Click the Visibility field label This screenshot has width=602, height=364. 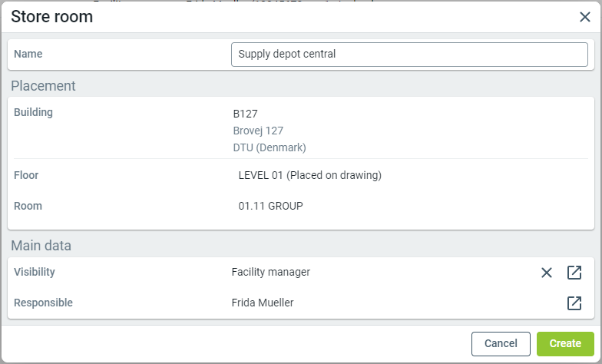tap(35, 272)
